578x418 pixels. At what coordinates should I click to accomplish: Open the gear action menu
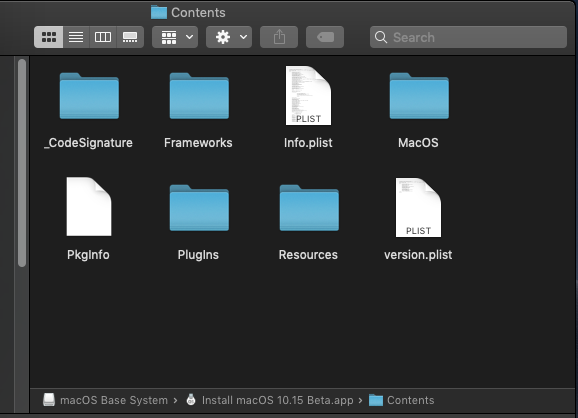pyautogui.click(x=229, y=37)
